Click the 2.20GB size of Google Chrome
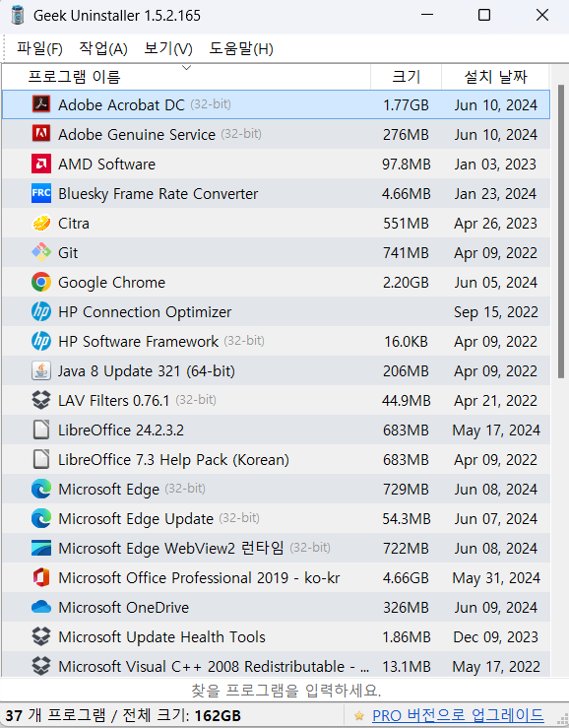This screenshot has width=569, height=728. (406, 283)
